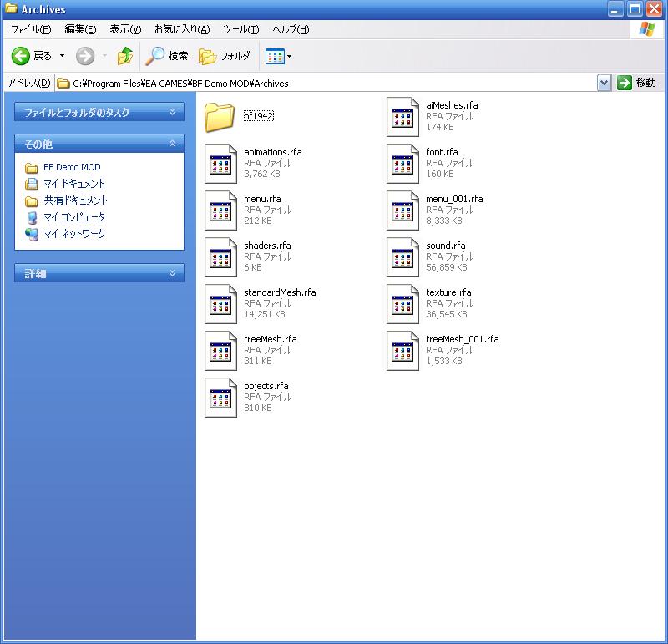Screen dimensions: 668x644
Task: Select the texture.rfa file icon
Action: point(402,304)
